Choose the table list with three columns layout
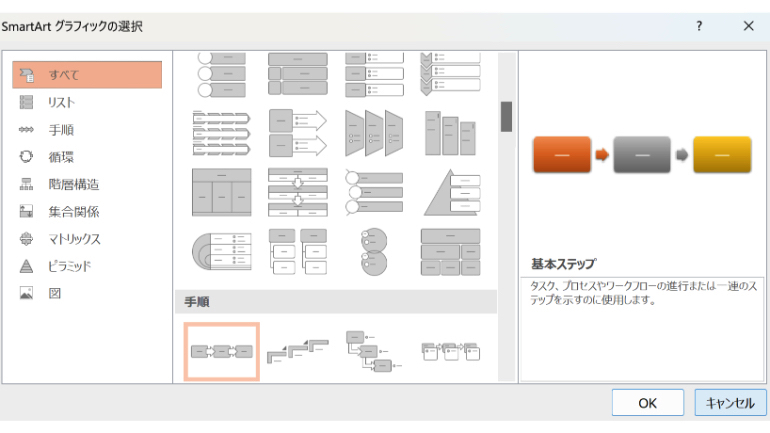Screen dimensions: 770x433 click(221, 192)
